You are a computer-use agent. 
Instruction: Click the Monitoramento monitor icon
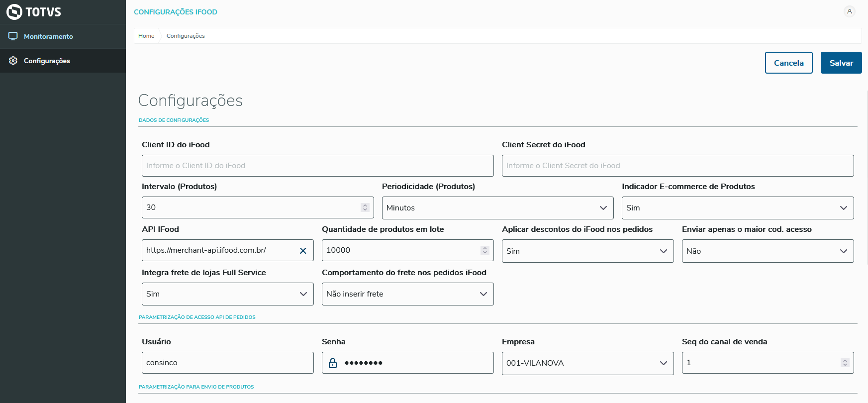[x=13, y=36]
